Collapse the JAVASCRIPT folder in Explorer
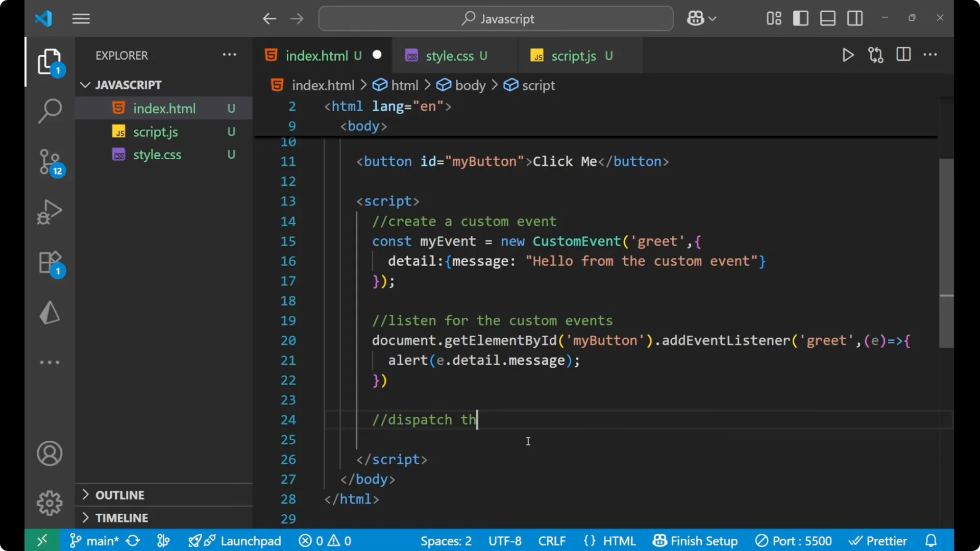The width and height of the screenshot is (980, 551). click(x=85, y=85)
